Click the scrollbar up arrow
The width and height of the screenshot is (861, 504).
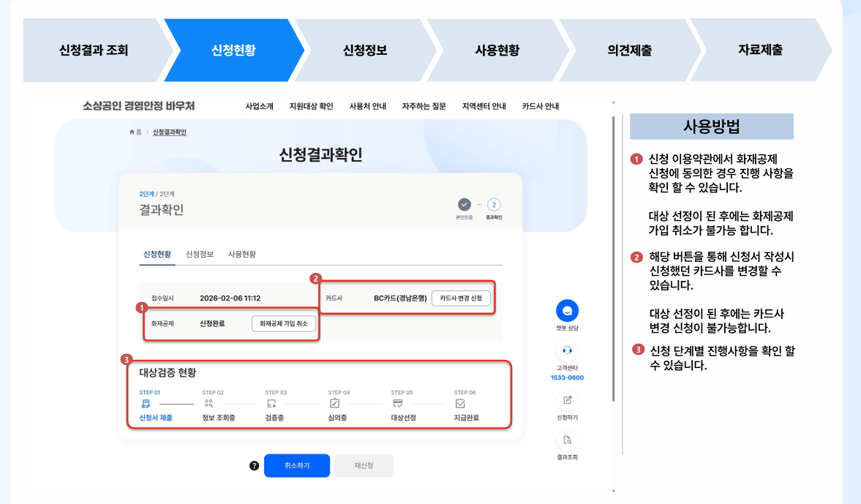[x=613, y=102]
